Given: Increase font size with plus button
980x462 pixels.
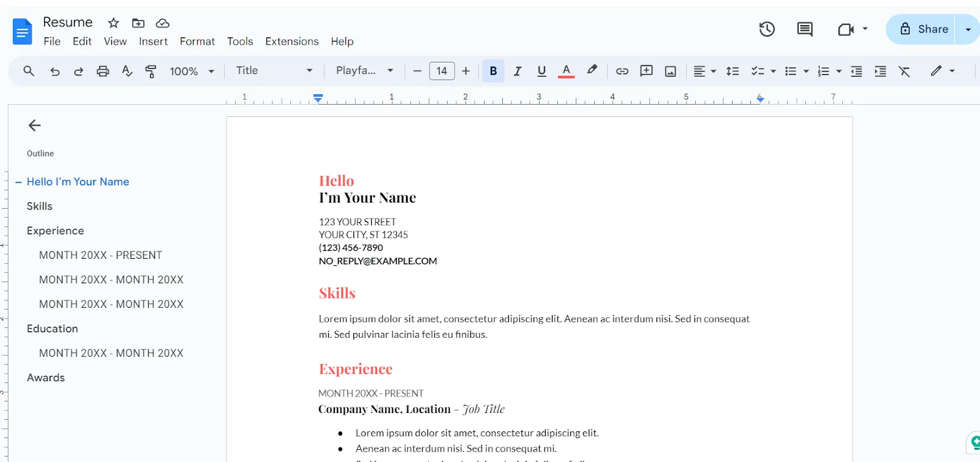Looking at the screenshot, I should pyautogui.click(x=466, y=71).
